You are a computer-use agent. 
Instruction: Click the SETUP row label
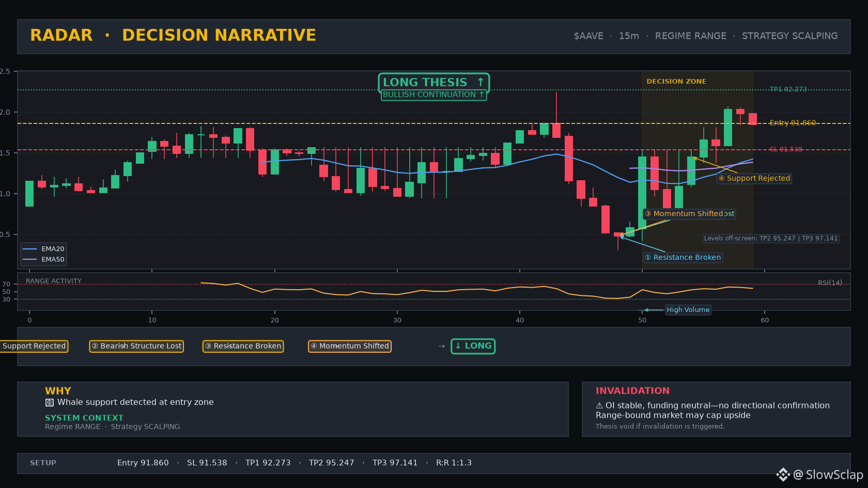43,463
